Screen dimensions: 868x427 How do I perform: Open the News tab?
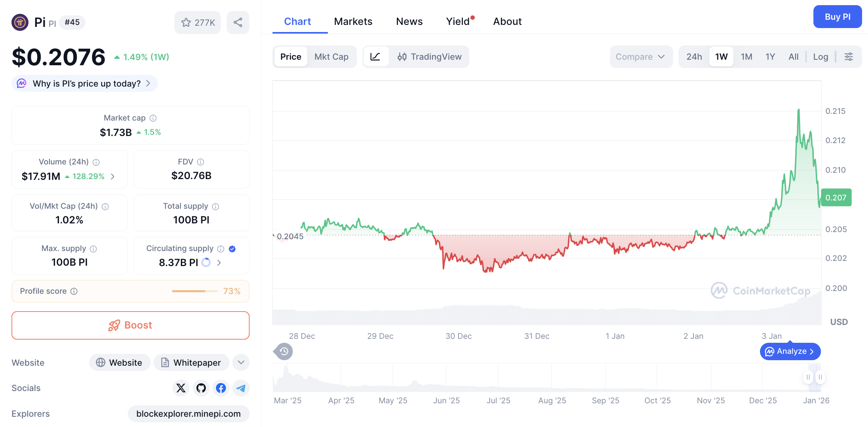[409, 21]
